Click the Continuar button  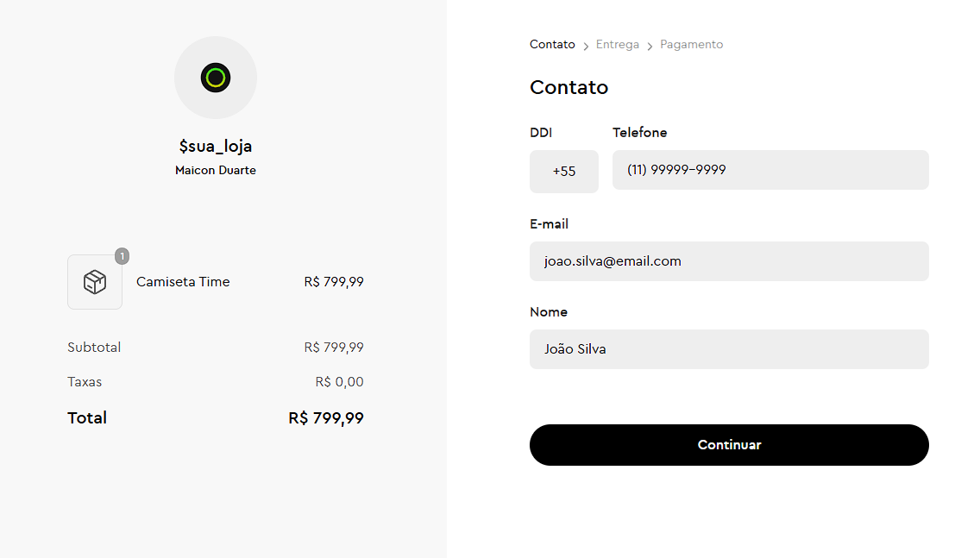(x=729, y=445)
